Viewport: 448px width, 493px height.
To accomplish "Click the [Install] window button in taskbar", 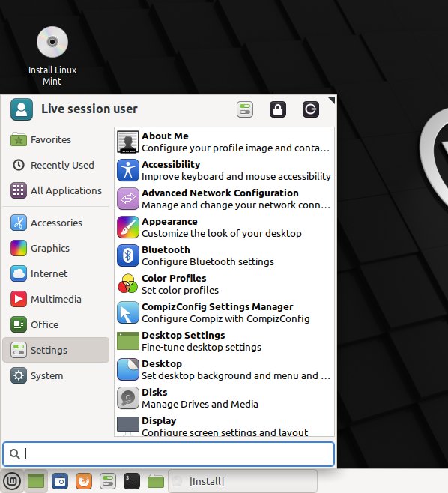I will tap(243, 481).
